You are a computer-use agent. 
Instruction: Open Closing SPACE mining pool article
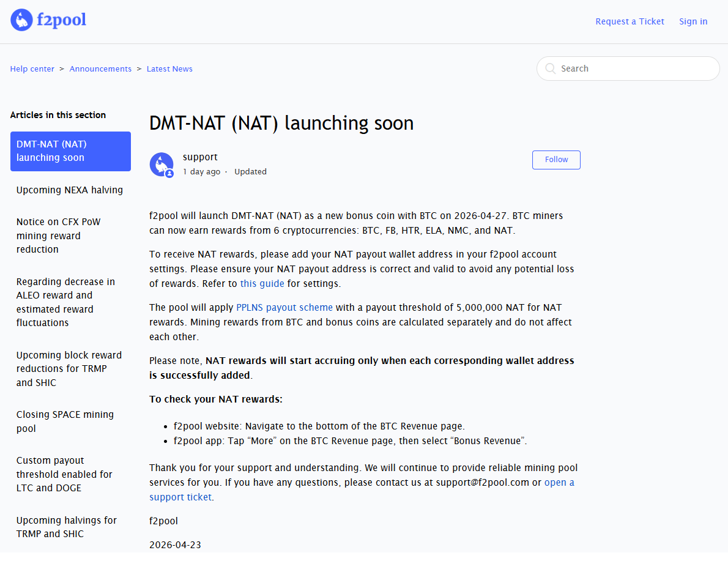pos(65,421)
